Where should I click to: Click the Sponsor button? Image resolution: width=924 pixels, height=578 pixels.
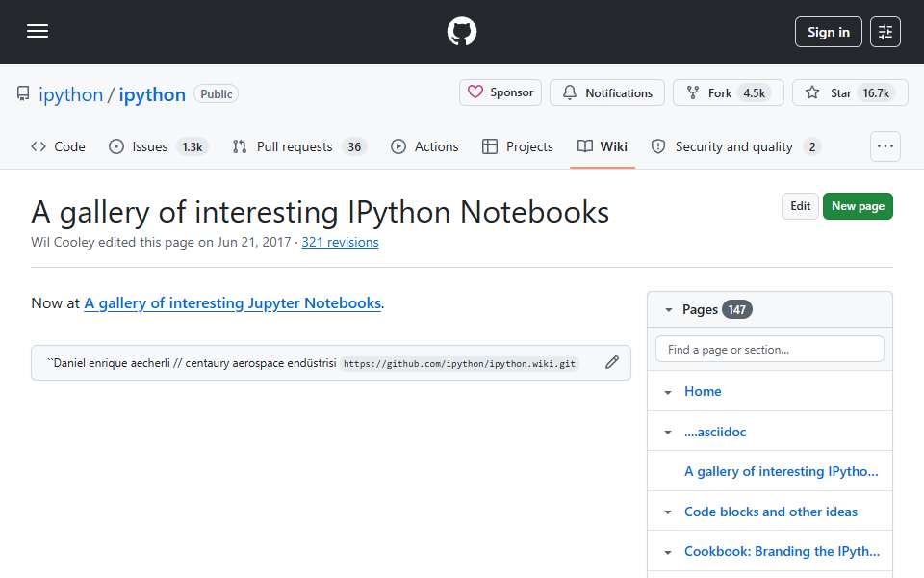pyautogui.click(x=500, y=92)
